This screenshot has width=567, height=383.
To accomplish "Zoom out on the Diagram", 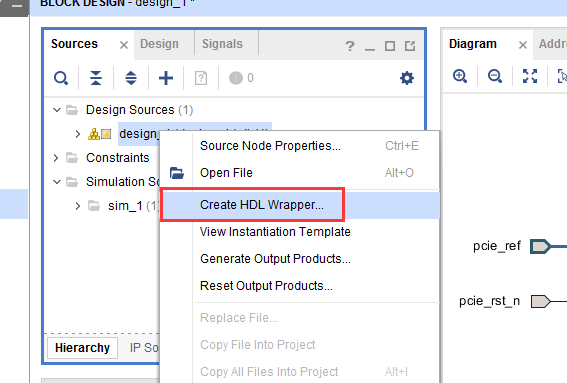I will pos(495,76).
